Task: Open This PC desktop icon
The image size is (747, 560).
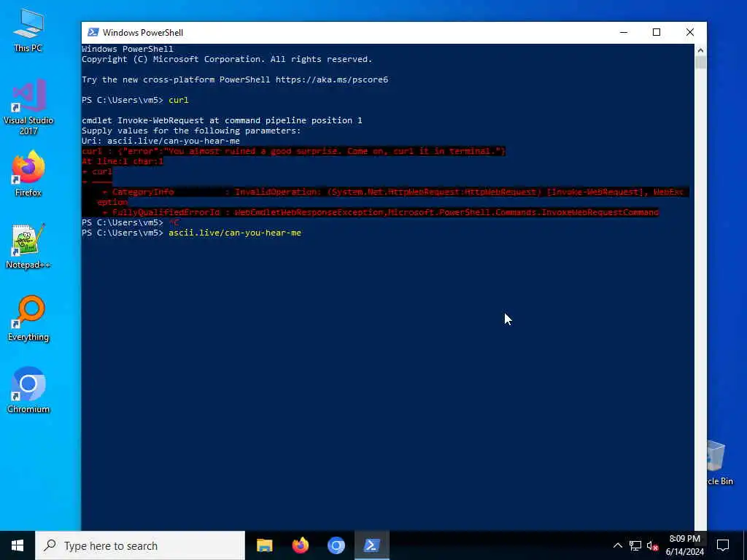Action: coord(28,30)
